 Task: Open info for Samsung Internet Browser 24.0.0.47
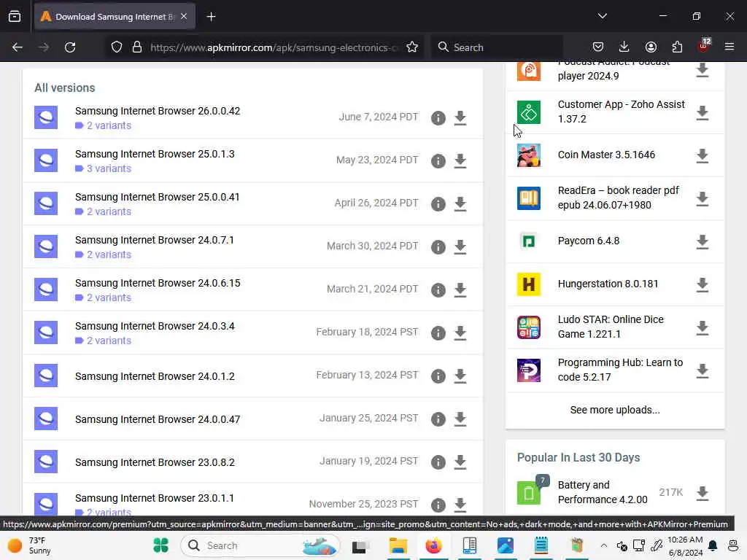[x=438, y=419]
